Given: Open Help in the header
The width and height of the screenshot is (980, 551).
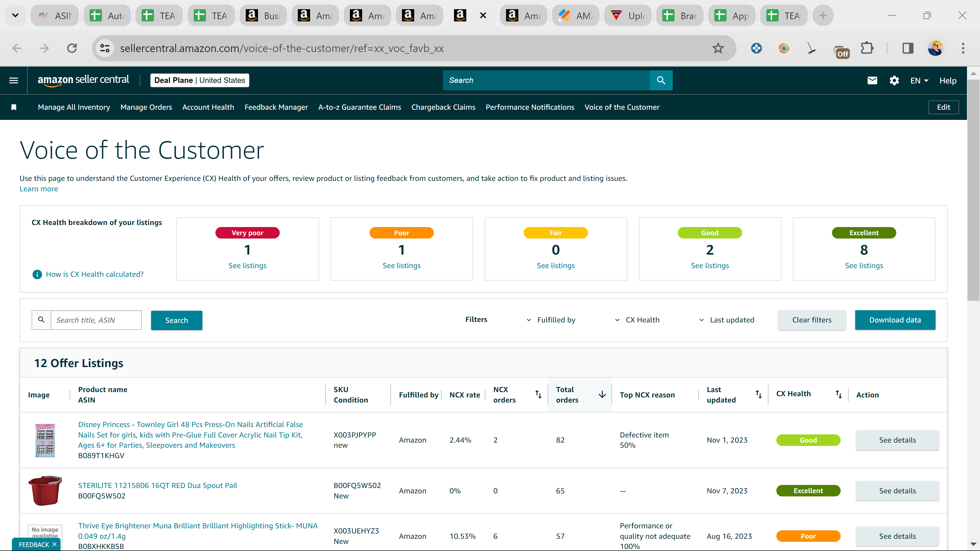Looking at the screenshot, I should 948,81.
